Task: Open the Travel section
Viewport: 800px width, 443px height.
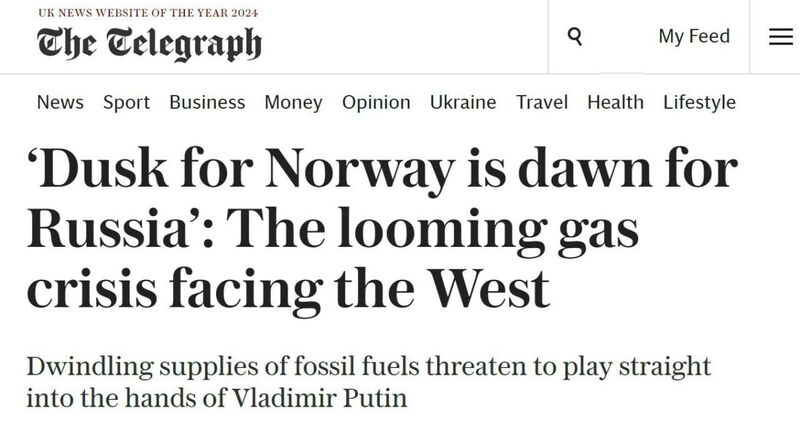Action: (542, 102)
